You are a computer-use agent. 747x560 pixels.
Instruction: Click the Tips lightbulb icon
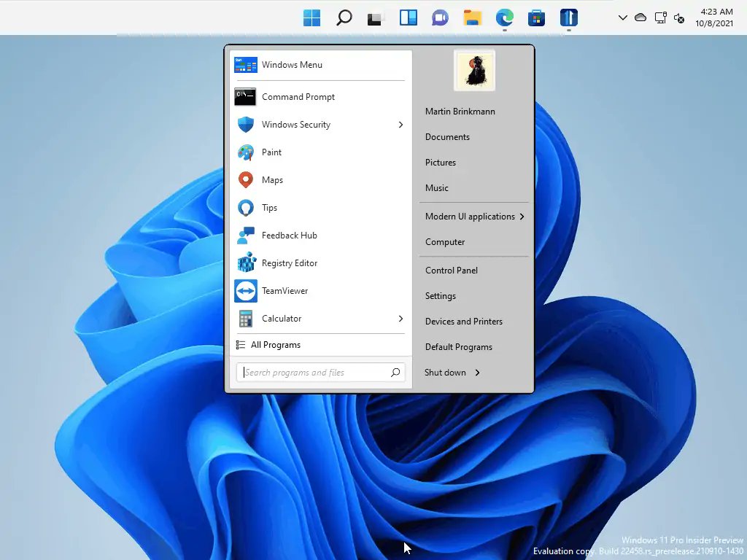(x=246, y=208)
